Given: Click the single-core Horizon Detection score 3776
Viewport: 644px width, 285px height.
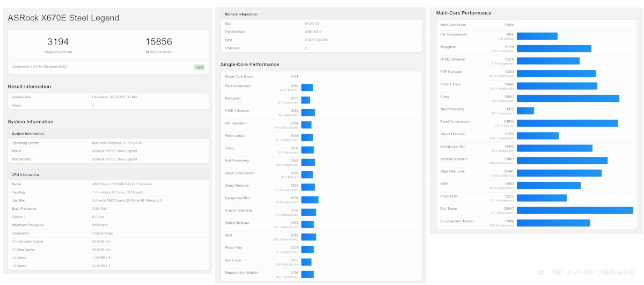Looking at the screenshot, I should [x=295, y=210].
